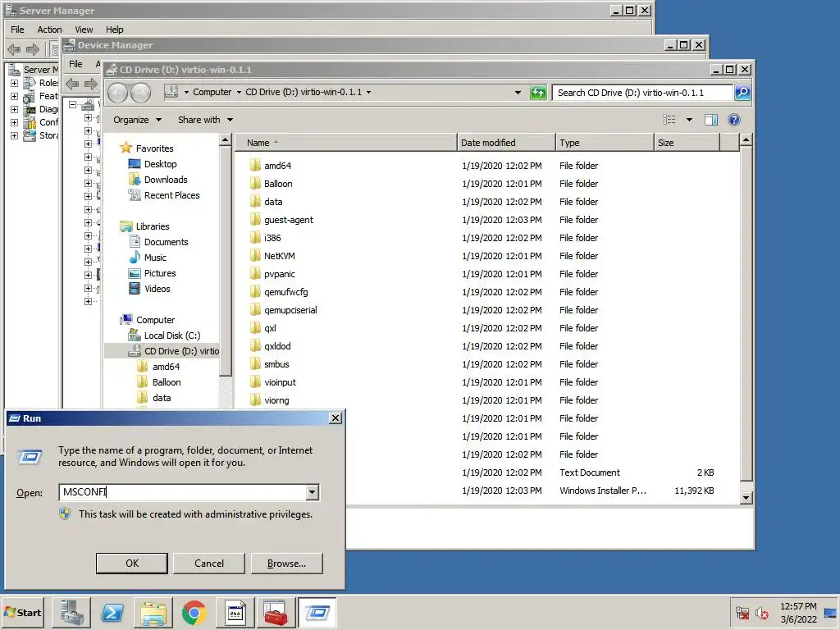The image size is (840, 630).
Task: Click Cancel in the Run dialog
Action: [209, 563]
